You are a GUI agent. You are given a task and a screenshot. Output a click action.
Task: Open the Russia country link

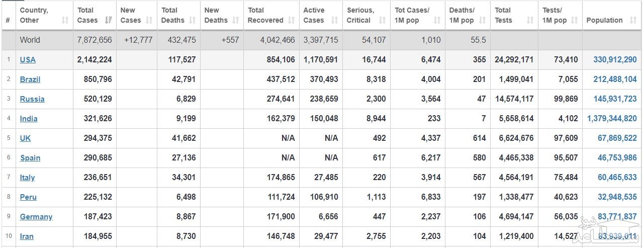[32, 99]
